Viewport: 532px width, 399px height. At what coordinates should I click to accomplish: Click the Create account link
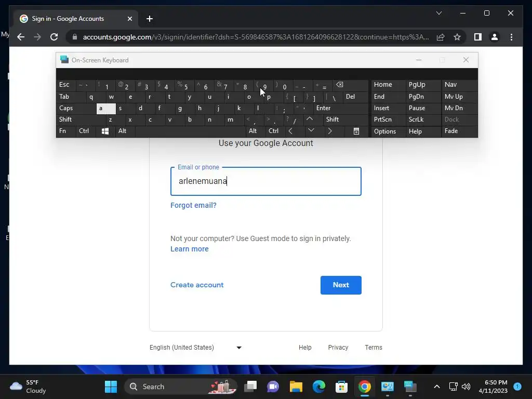tap(197, 285)
